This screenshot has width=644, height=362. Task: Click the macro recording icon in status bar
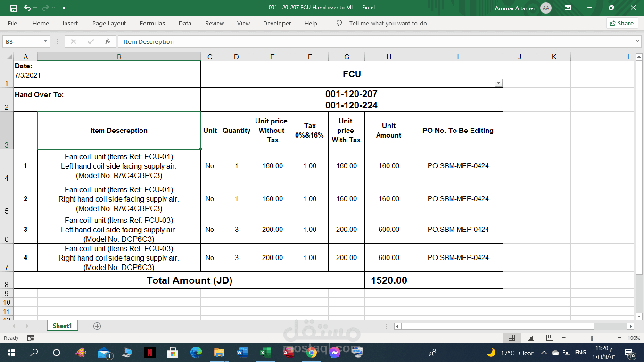[x=31, y=338]
